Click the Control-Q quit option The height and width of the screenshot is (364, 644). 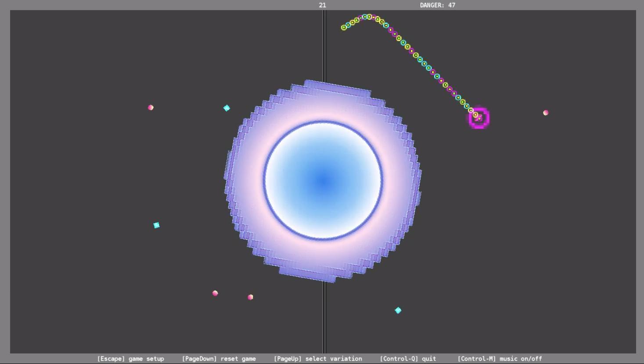[408, 359]
